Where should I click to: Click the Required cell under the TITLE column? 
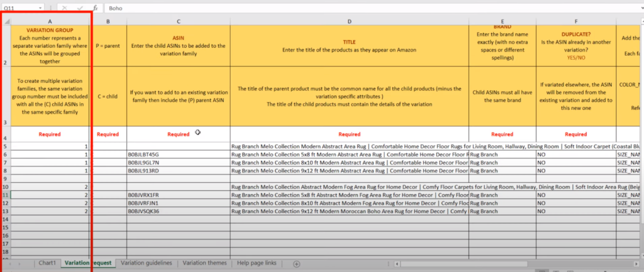point(350,134)
